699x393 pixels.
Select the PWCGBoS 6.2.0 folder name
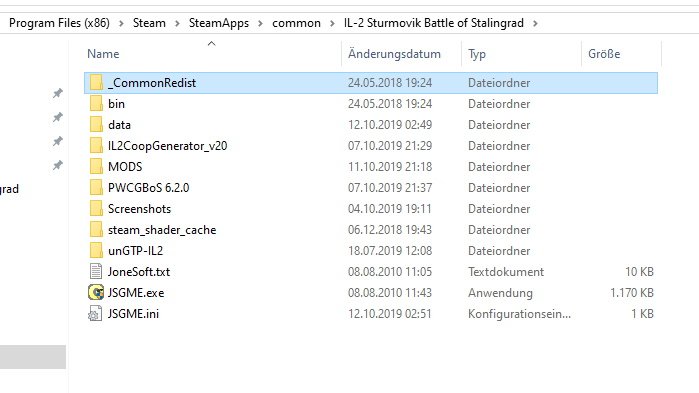(148, 188)
